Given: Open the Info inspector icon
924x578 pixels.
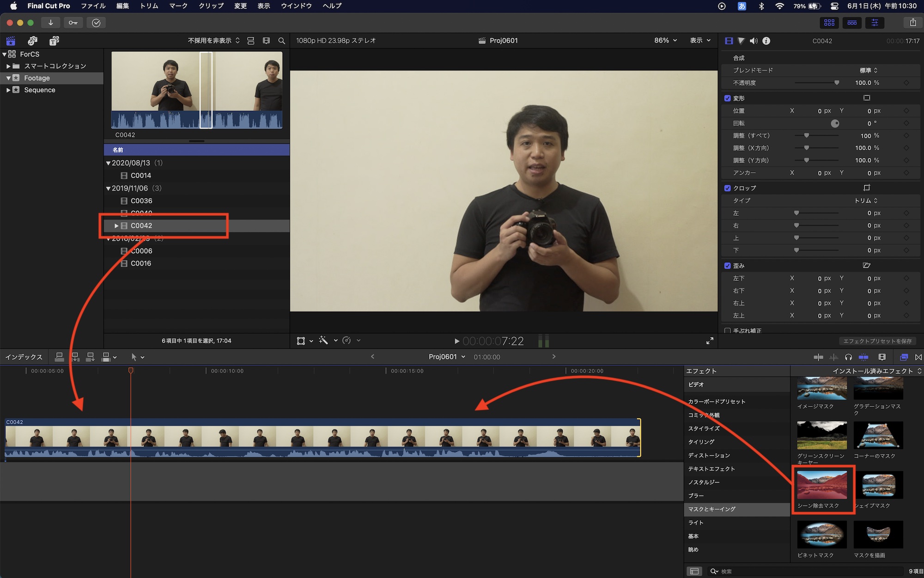Looking at the screenshot, I should [x=766, y=41].
